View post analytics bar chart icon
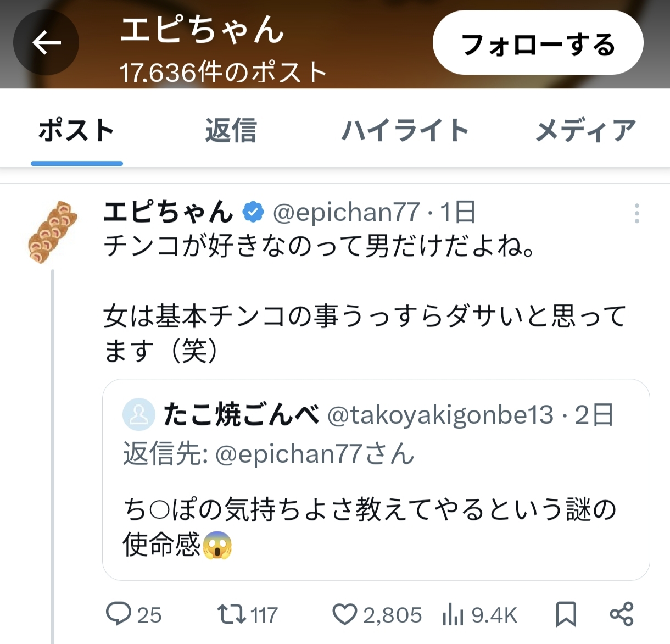This screenshot has width=670, height=644. tap(453, 614)
